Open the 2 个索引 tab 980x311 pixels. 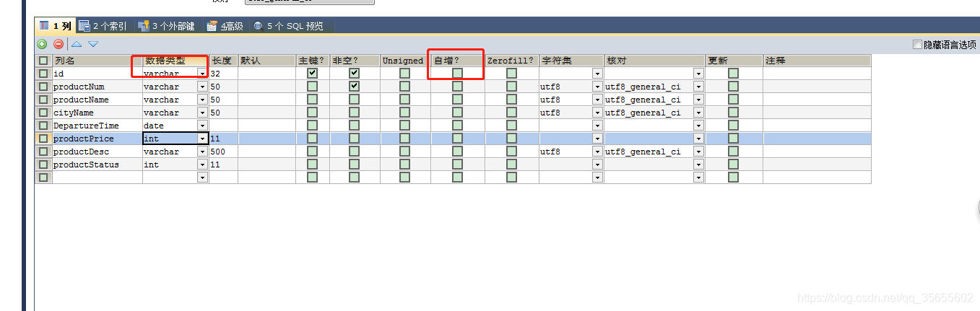tap(103, 26)
